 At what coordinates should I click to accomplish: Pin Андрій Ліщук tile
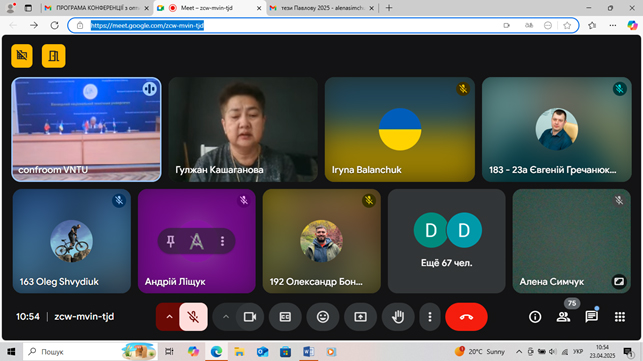(171, 241)
